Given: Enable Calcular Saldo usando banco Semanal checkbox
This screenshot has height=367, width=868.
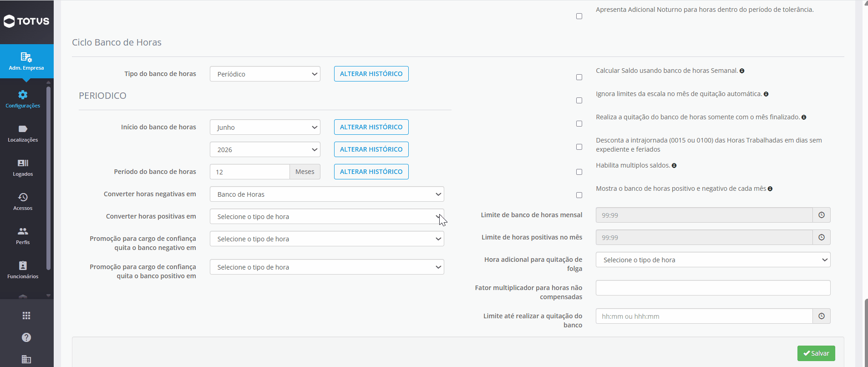Looking at the screenshot, I should [579, 77].
